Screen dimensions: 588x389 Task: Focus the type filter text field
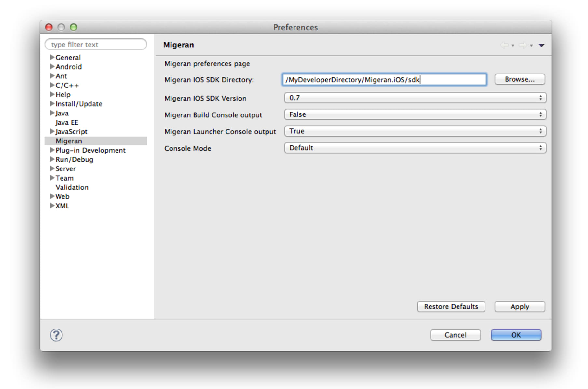(96, 44)
